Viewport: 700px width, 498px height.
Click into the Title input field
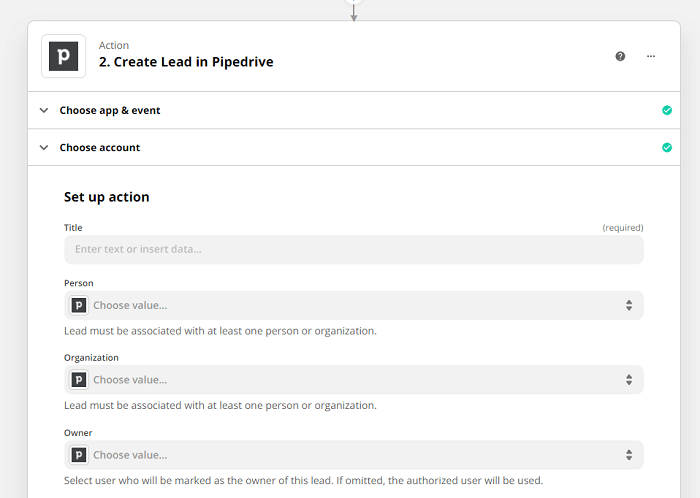(354, 249)
